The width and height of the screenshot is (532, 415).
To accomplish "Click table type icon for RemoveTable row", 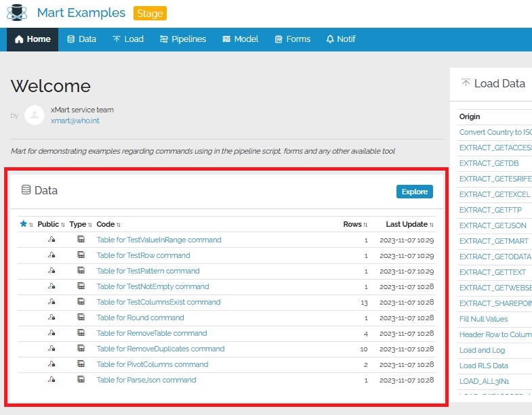I will (81, 333).
